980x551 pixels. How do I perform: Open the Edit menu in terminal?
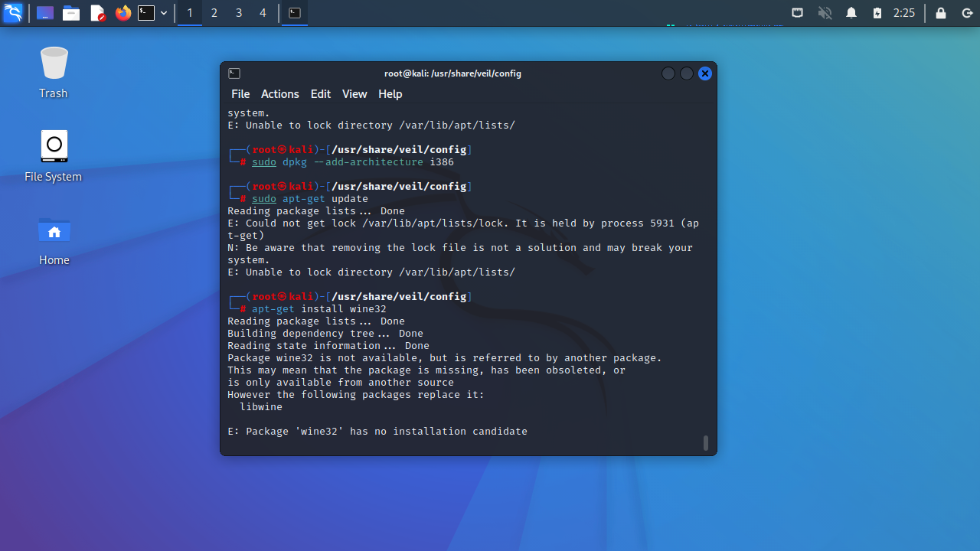[321, 94]
